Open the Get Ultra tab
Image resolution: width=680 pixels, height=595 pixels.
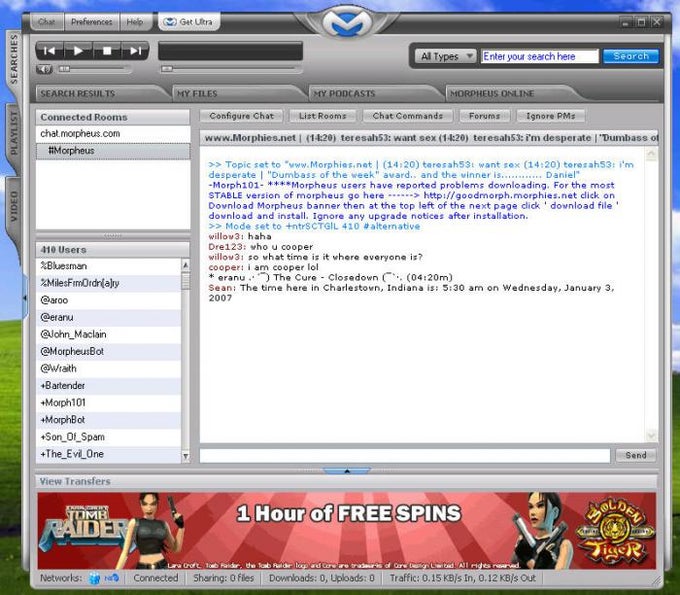[x=189, y=22]
